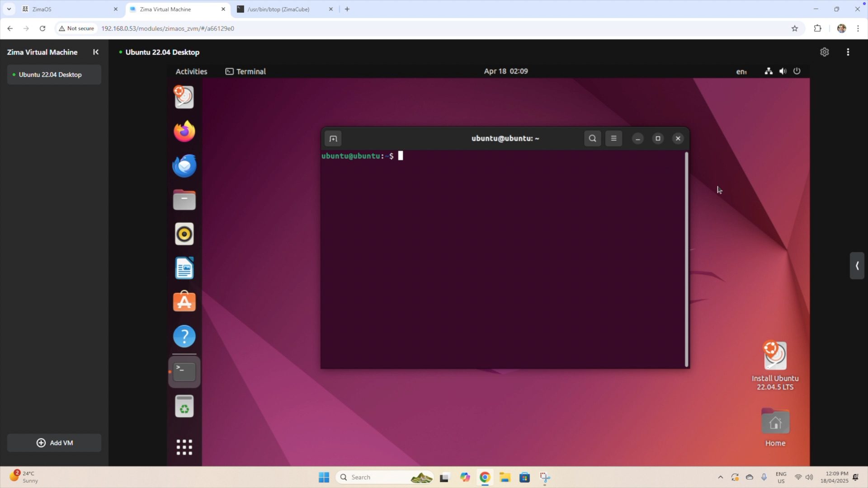Image resolution: width=868 pixels, height=488 pixels.
Task: Launch Thunderbird mail from the dock
Action: (184, 166)
